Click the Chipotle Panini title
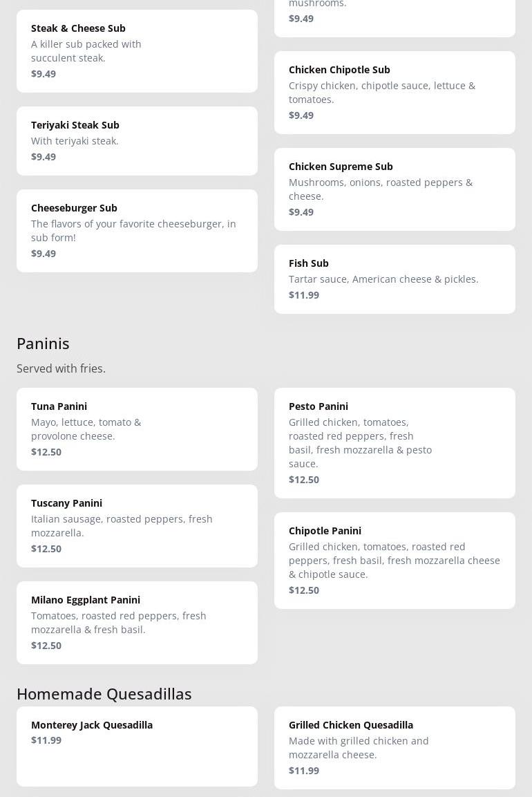This screenshot has width=532, height=797. click(325, 531)
